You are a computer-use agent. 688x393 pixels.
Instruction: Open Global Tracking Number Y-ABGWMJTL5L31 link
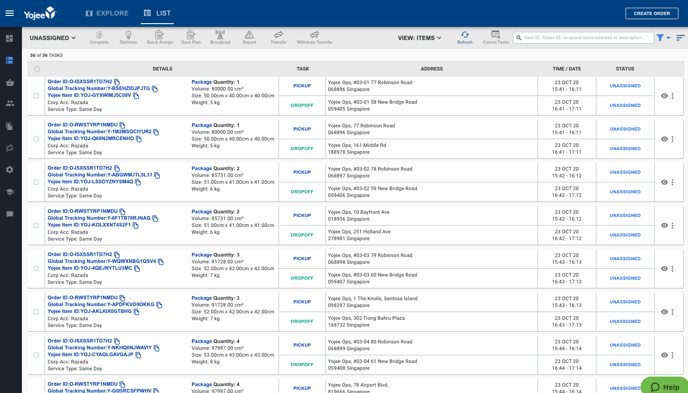[x=100, y=175]
